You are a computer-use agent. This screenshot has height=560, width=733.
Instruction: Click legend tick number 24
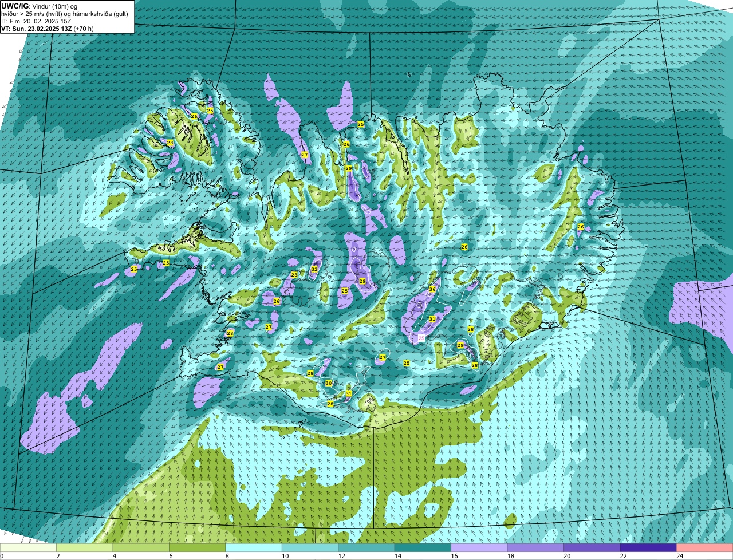[679, 556]
